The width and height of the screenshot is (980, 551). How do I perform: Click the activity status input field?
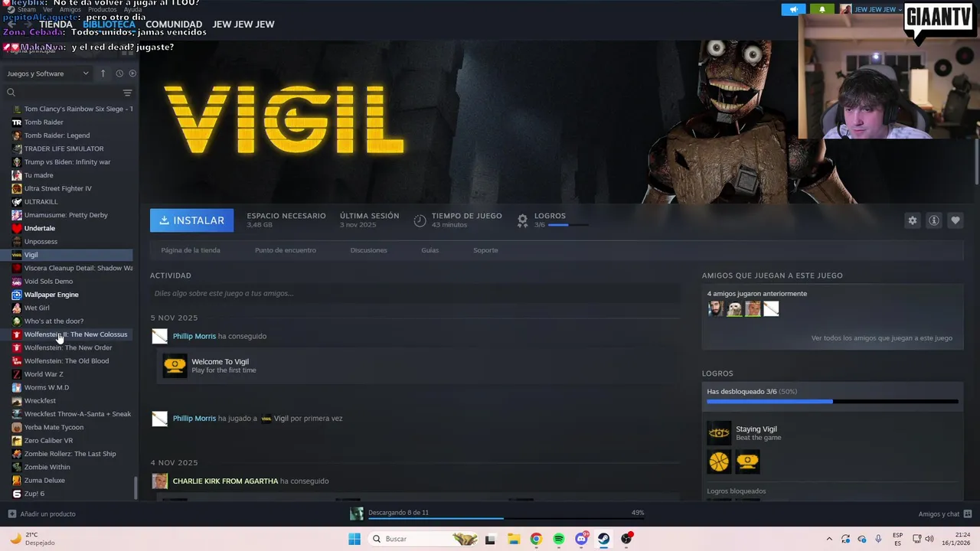pos(415,293)
